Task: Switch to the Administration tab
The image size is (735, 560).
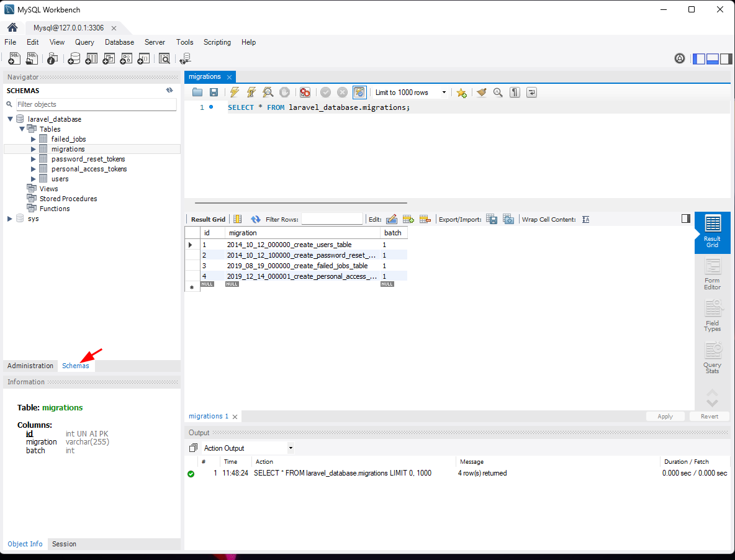Action: tap(30, 366)
